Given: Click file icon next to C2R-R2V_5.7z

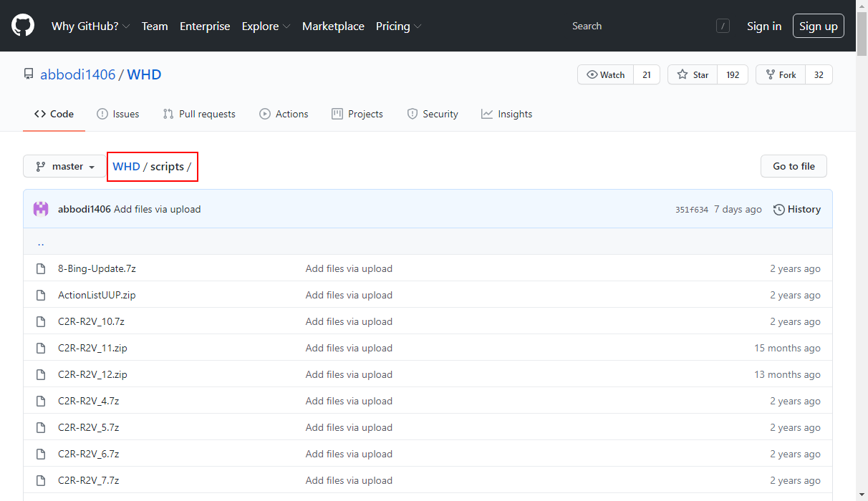Looking at the screenshot, I should (x=41, y=427).
